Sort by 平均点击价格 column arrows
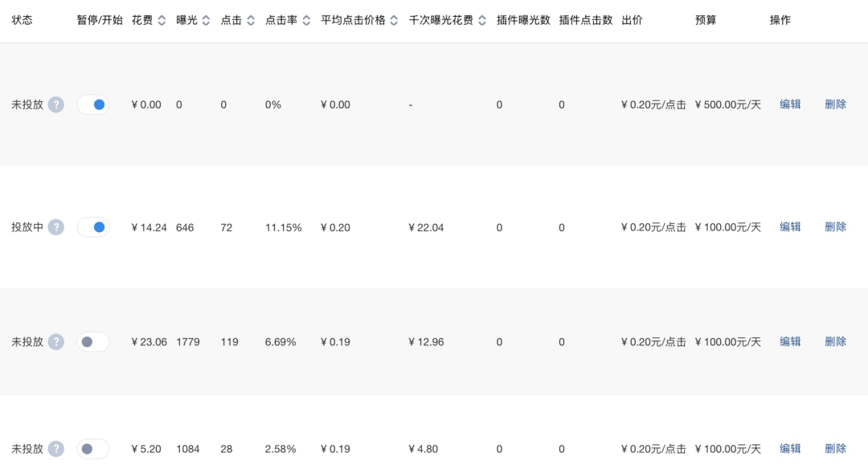 [x=394, y=20]
